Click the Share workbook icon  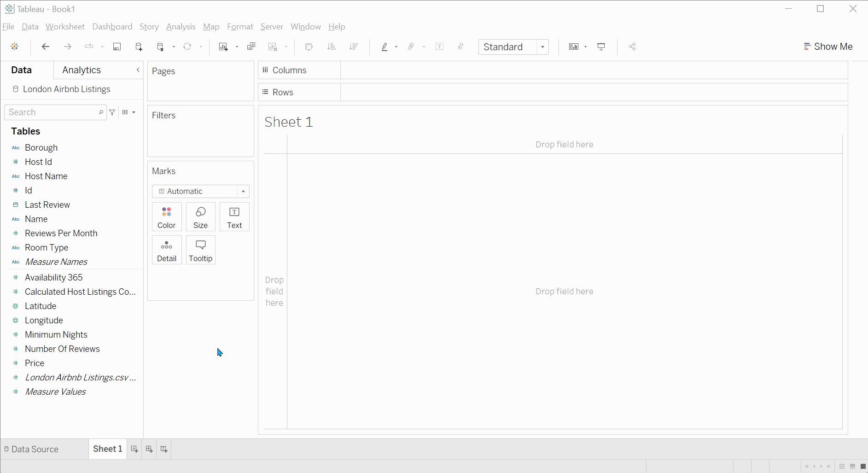(632, 47)
